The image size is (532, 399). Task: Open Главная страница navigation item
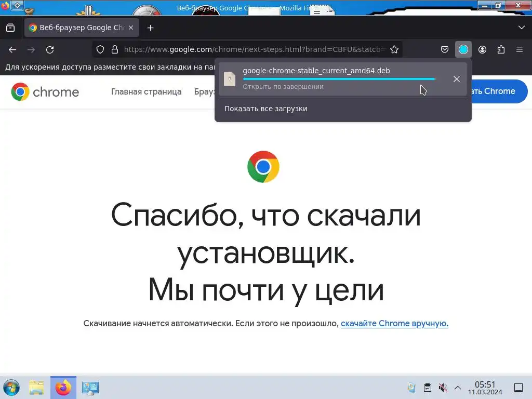pos(146,91)
